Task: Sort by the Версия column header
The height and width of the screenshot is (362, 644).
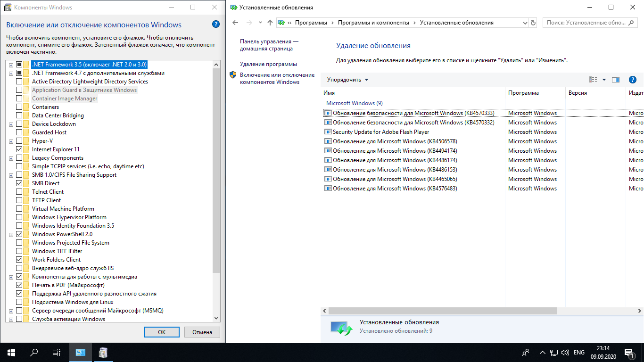Action: pos(595,93)
